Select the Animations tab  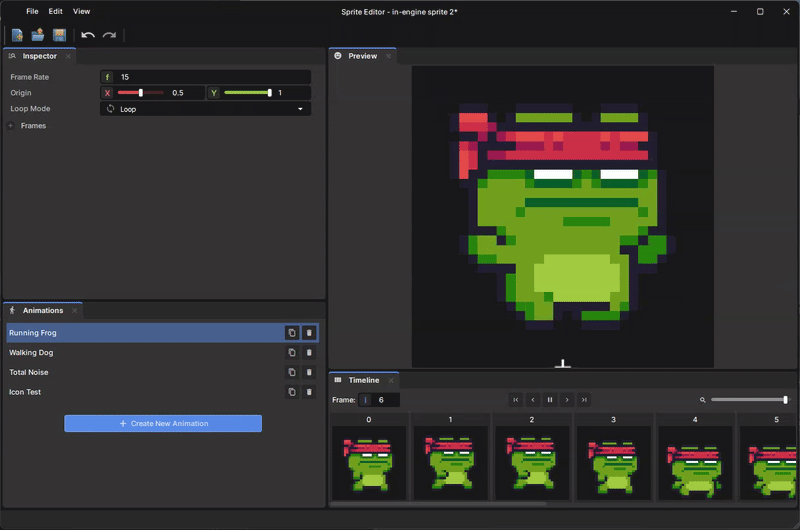point(43,310)
